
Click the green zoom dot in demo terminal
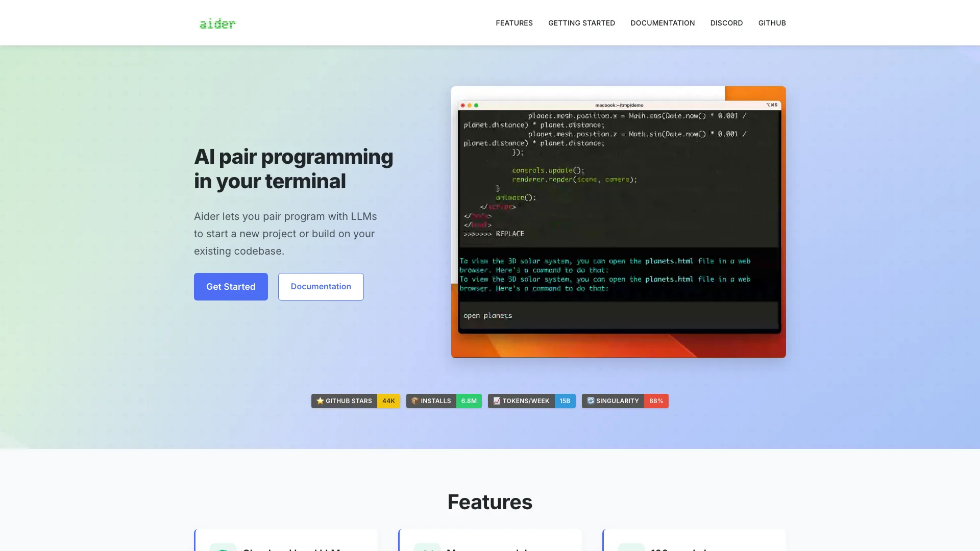coord(476,106)
